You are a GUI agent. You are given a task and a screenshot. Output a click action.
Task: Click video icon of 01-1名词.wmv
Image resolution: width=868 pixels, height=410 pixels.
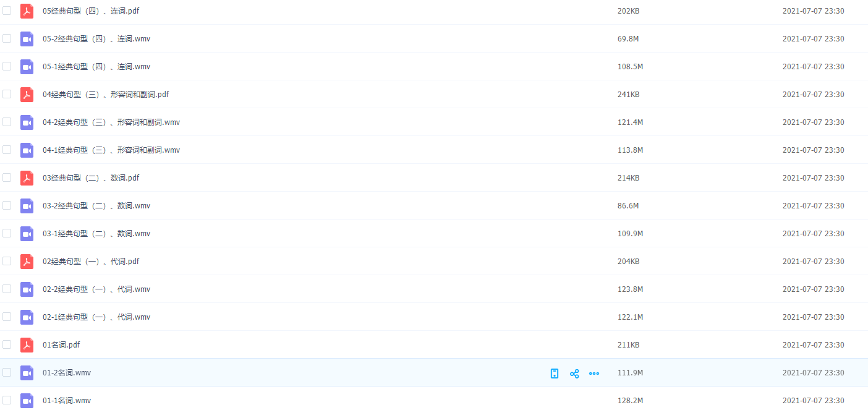click(27, 401)
